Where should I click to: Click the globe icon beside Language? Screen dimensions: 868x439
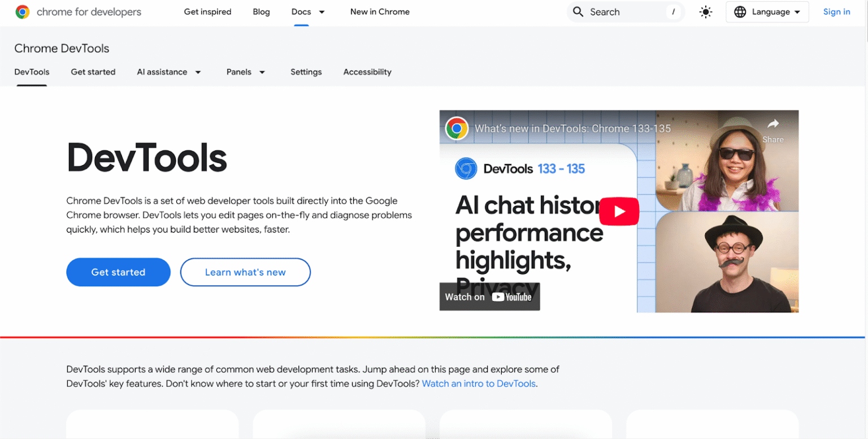point(741,11)
